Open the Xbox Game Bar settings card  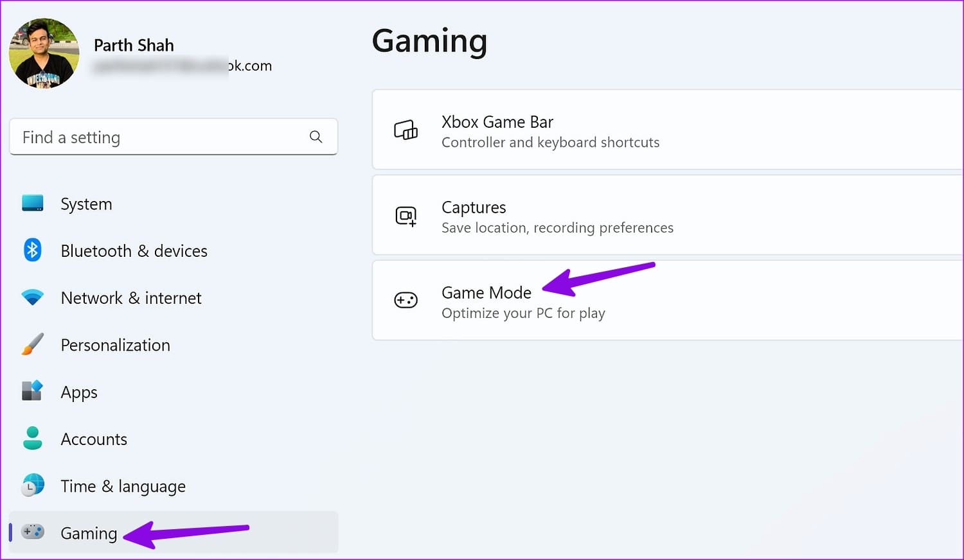[x=578, y=130]
